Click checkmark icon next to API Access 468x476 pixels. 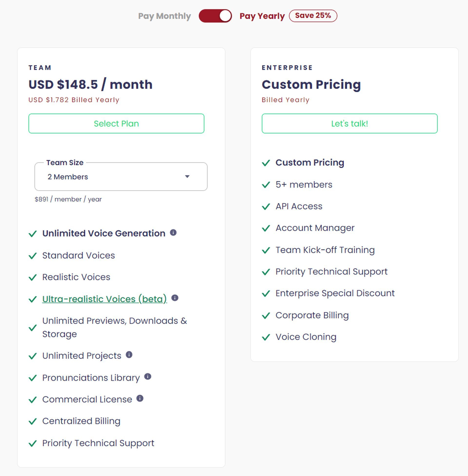(266, 207)
